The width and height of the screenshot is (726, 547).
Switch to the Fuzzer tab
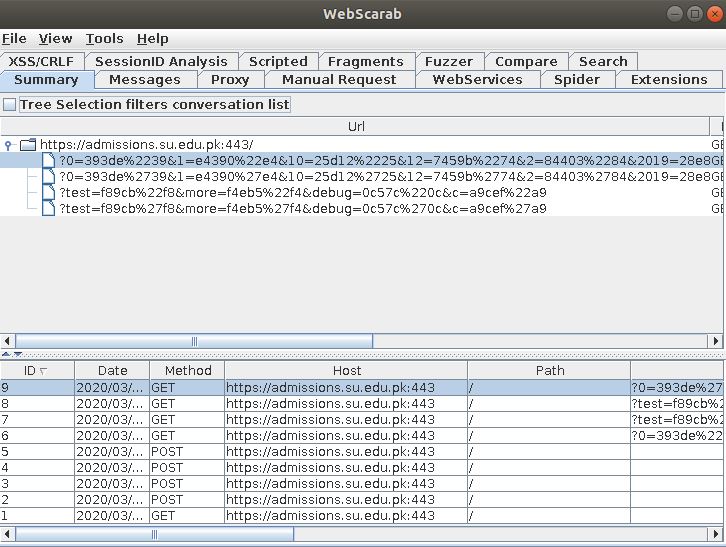[x=449, y=62]
